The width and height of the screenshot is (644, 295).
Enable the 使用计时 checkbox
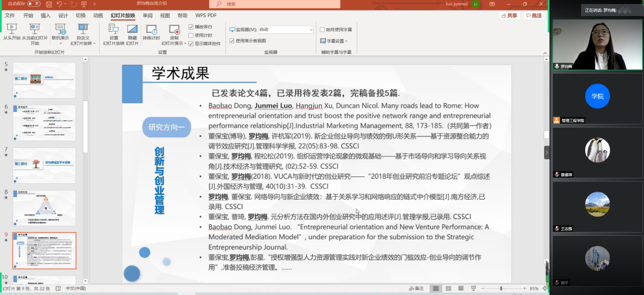191,35
